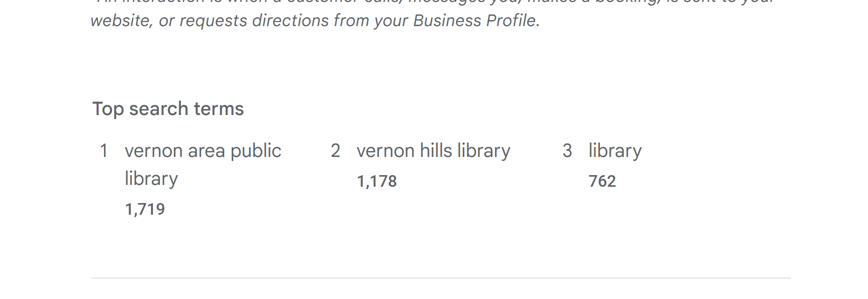Open the third-ranked 'library' search term
The image size is (868, 299).
pyautogui.click(x=615, y=151)
